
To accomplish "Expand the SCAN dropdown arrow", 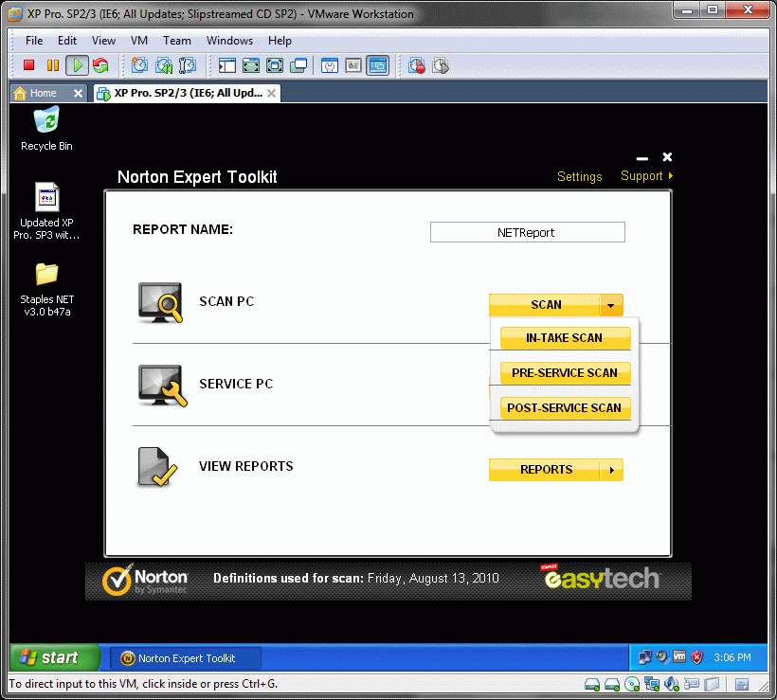I will (x=611, y=305).
